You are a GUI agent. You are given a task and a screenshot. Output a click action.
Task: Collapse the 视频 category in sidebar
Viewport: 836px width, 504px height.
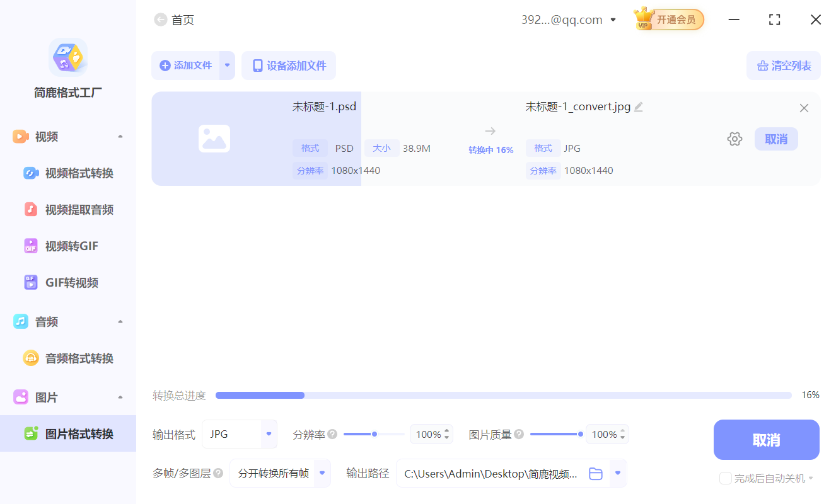click(x=120, y=136)
